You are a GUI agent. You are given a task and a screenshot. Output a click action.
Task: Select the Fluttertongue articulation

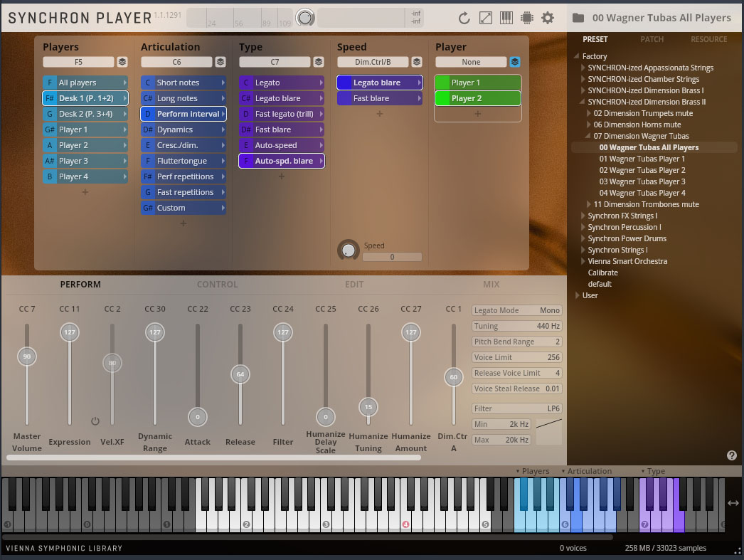183,161
